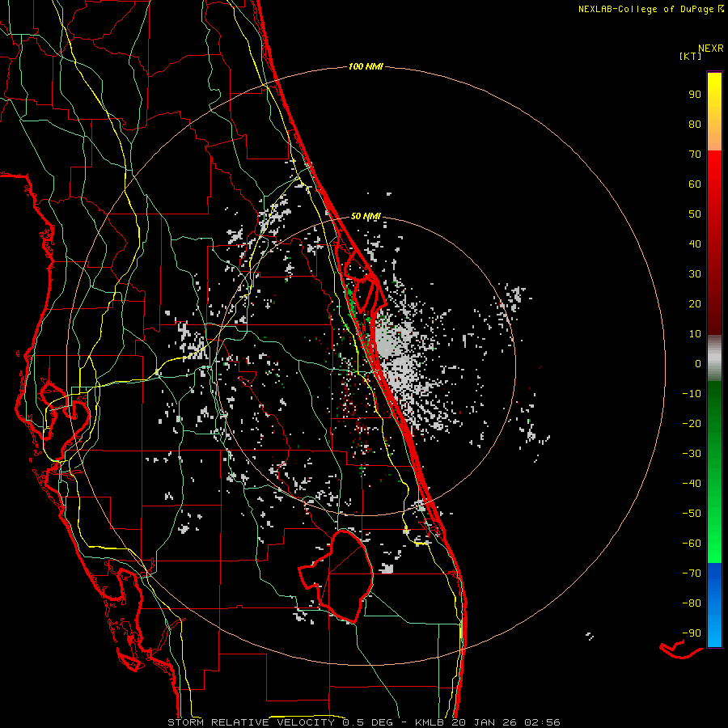Click the 50 NMI range ring label
This screenshot has width=728, height=728.
pyautogui.click(x=366, y=216)
